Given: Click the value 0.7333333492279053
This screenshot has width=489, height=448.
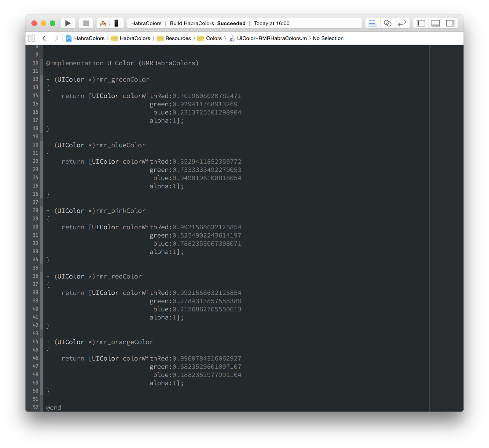Looking at the screenshot, I should (207, 170).
